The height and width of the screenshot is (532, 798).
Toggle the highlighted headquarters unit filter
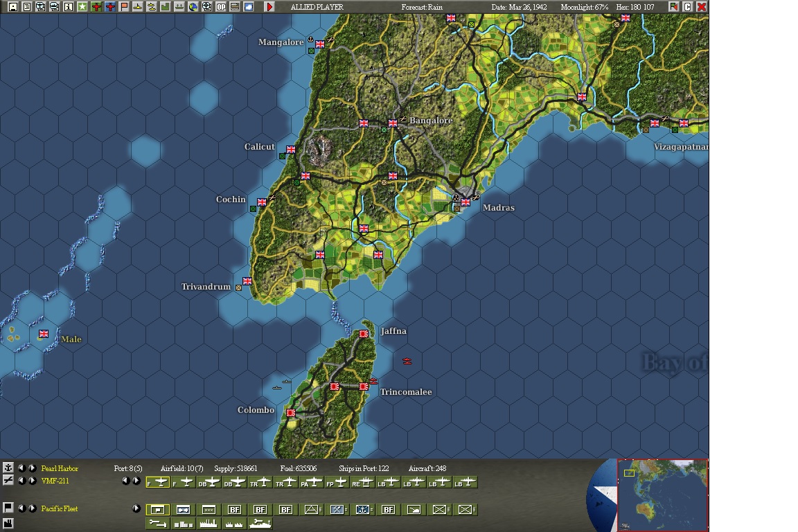coord(158,509)
